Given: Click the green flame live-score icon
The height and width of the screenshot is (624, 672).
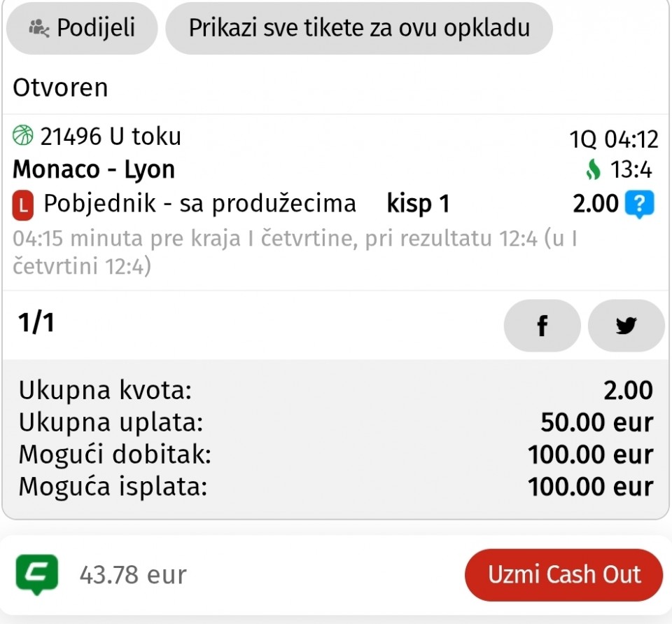Looking at the screenshot, I should [x=594, y=170].
